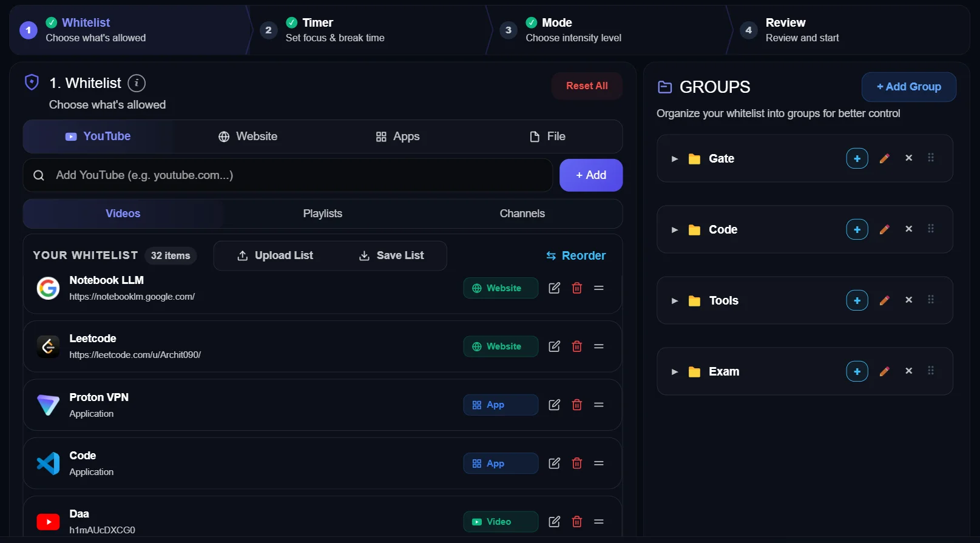Click the Proton VPN reorder handle
The width and height of the screenshot is (980, 543).
coord(599,405)
